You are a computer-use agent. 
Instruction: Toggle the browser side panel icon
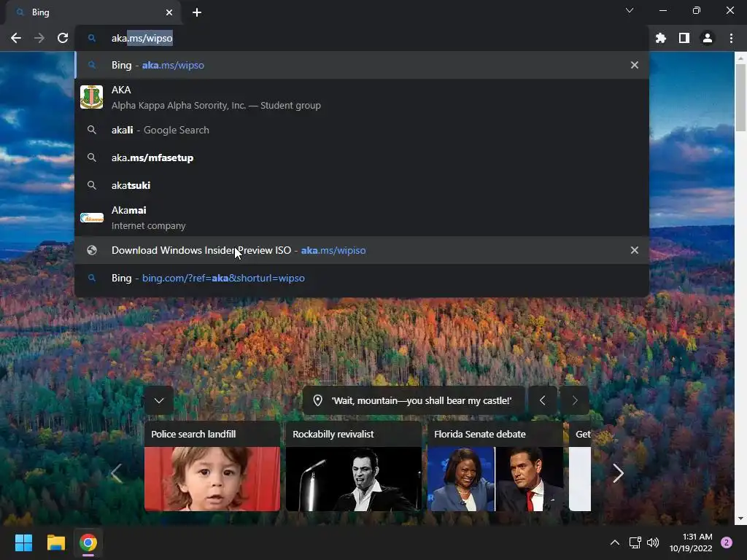(684, 38)
